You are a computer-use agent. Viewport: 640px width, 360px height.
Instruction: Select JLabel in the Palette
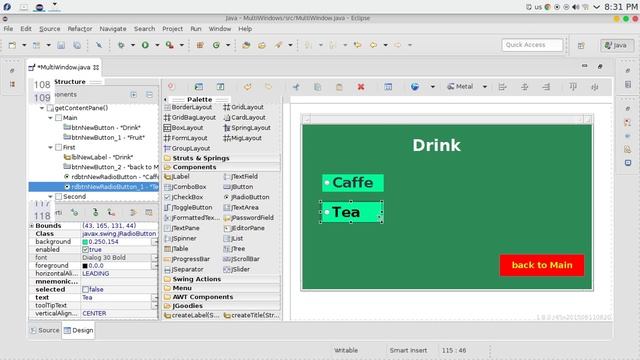point(177,176)
